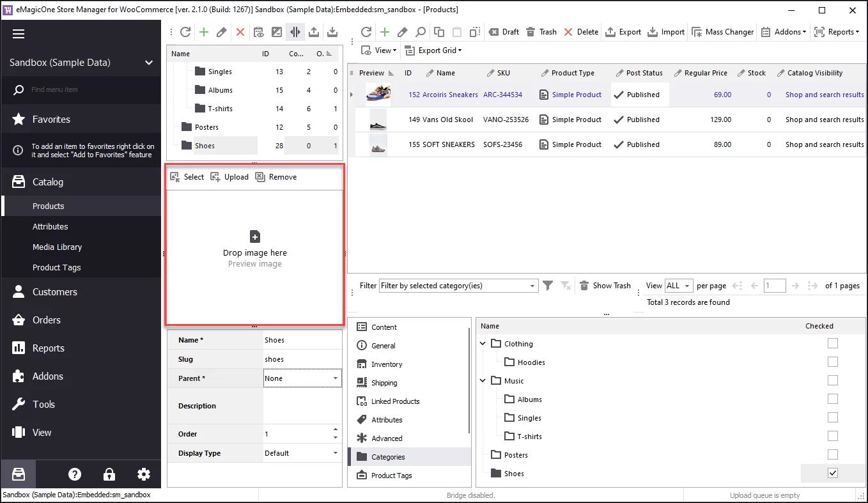The width and height of the screenshot is (868, 503).
Task: Tick the checkbox next to Hoodies
Action: click(x=832, y=362)
